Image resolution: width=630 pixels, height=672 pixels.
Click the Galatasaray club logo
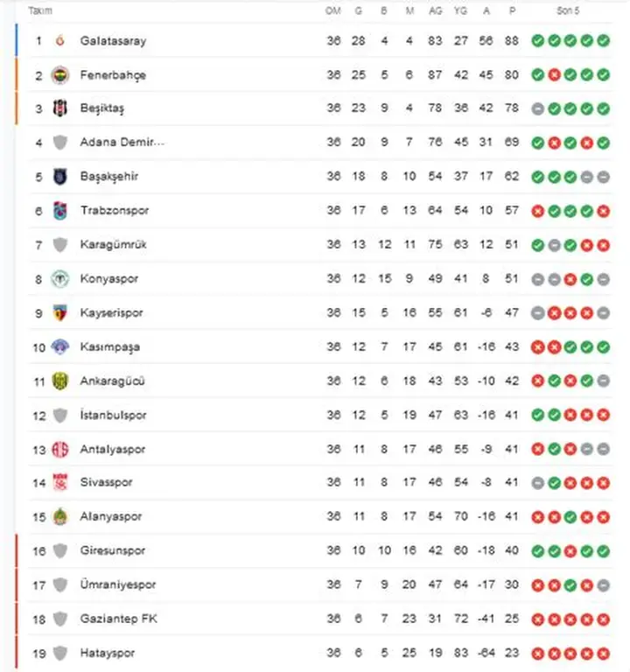point(60,41)
